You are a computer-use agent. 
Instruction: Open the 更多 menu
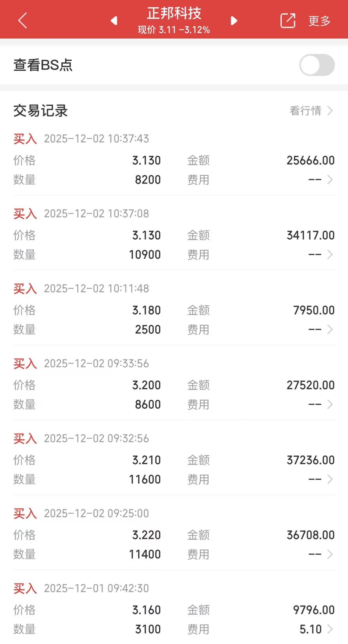319,21
